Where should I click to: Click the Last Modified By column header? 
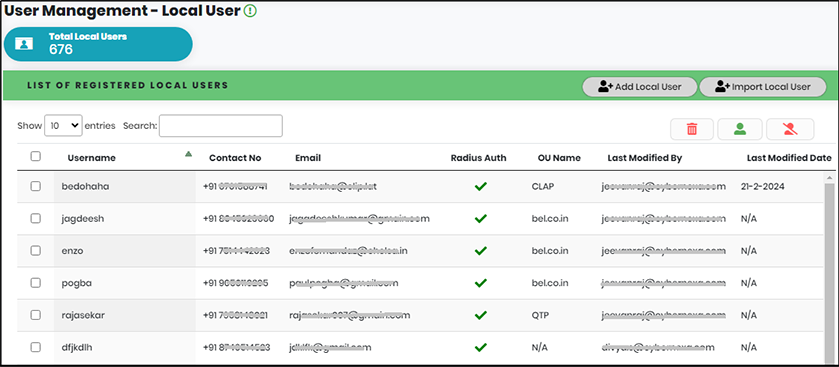pos(645,158)
